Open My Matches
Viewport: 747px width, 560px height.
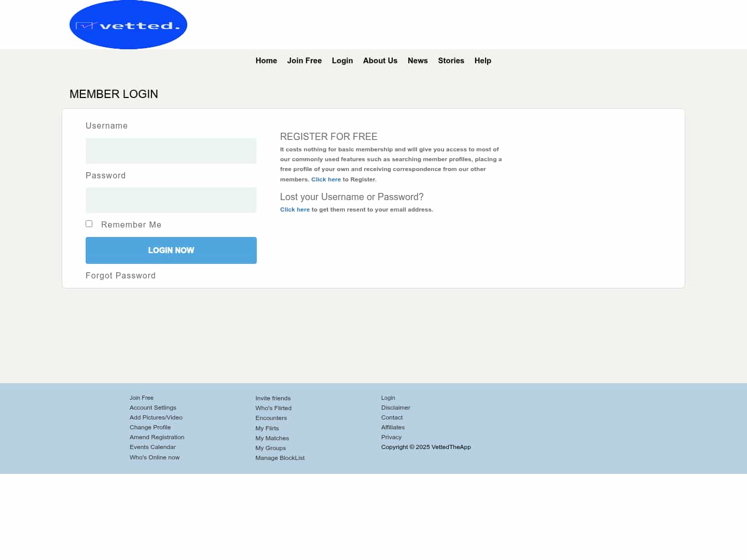click(x=272, y=438)
